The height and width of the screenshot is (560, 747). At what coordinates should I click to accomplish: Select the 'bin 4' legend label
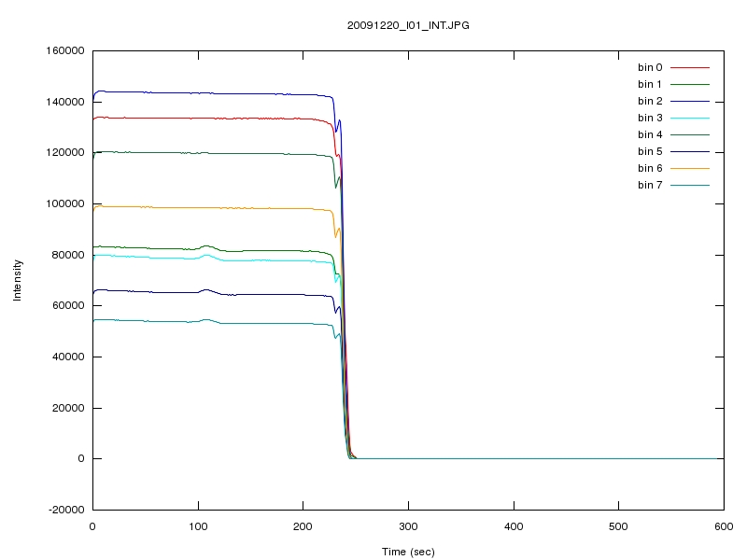650,134
